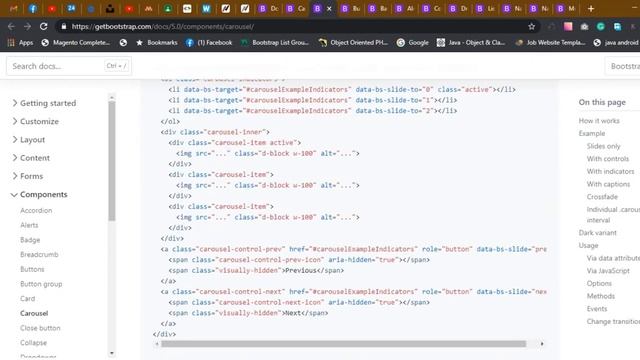The height and width of the screenshot is (360, 640).
Task: Jump to With captions example
Action: point(608,184)
